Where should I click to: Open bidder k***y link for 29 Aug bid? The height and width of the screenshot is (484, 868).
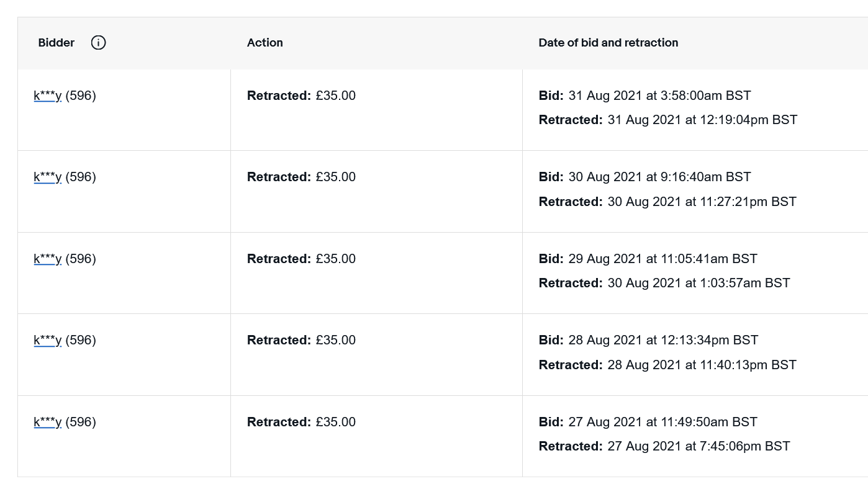(x=48, y=259)
